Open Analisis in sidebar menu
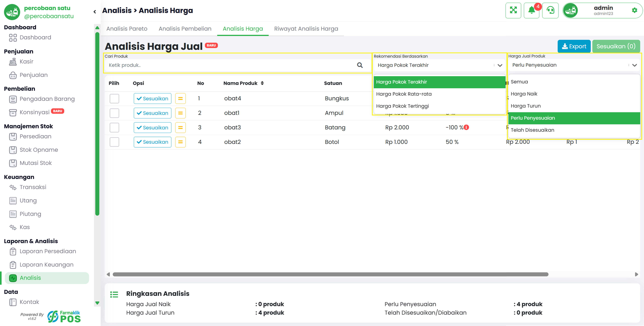The width and height of the screenshot is (644, 326). (x=47, y=278)
